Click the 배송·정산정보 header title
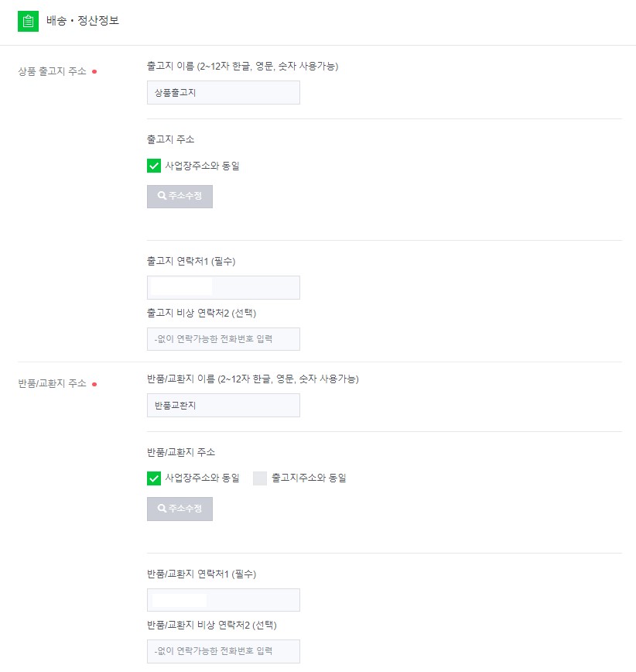Screen dimensions: 636x672 click(82, 22)
